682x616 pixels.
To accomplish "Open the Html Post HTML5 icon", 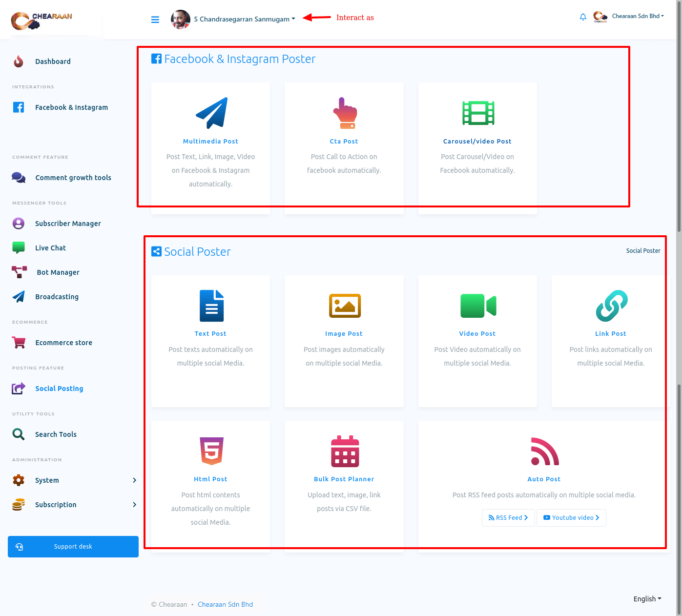I will pos(211,451).
